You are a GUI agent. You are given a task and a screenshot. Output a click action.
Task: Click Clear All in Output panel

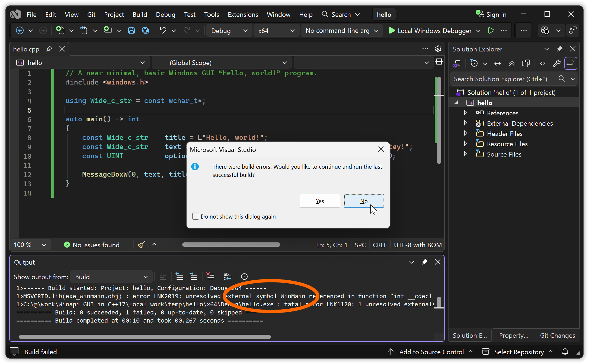pyautogui.click(x=210, y=277)
